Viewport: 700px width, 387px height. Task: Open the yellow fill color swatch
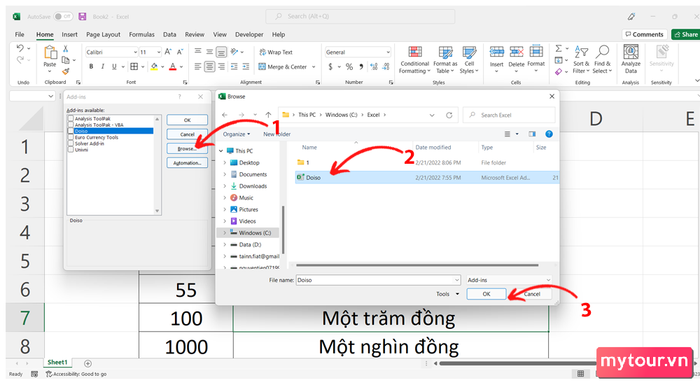[x=154, y=67]
